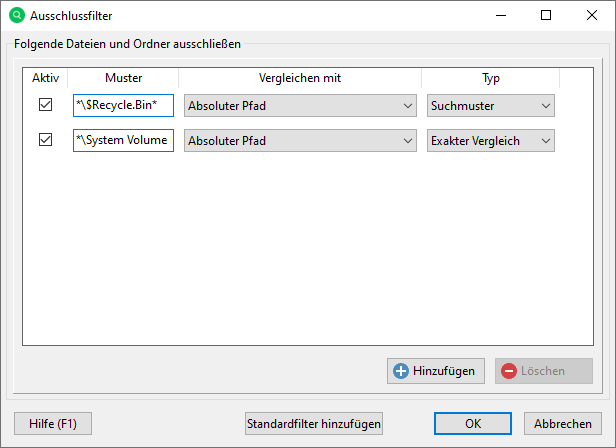Click the Aktiv column header
616x448 pixels.
tap(46, 78)
